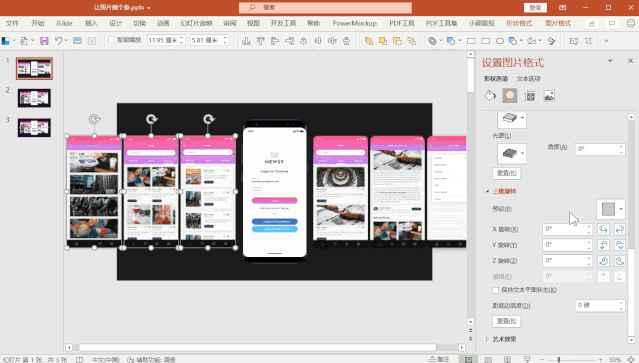Open the 光源 lighting dropdown

[522, 153]
